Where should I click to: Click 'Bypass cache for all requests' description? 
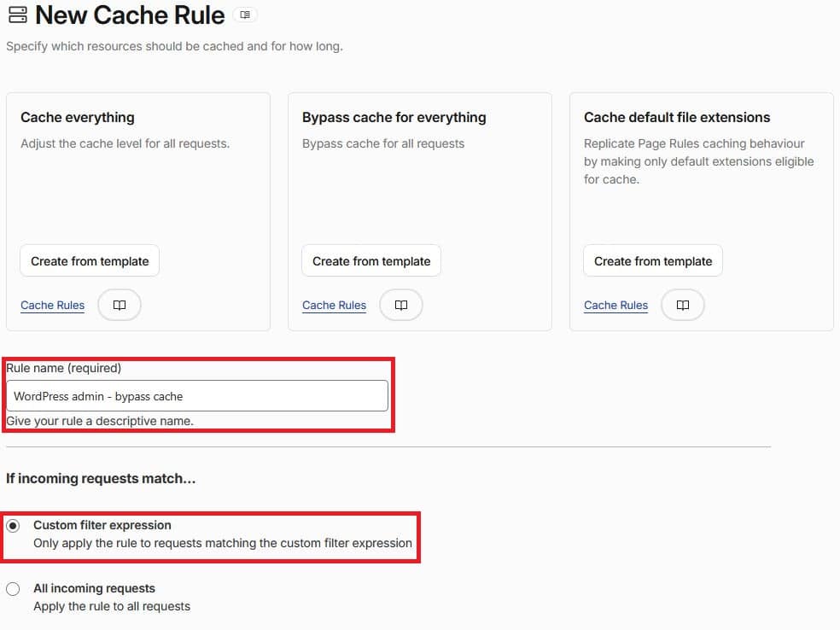(x=383, y=143)
